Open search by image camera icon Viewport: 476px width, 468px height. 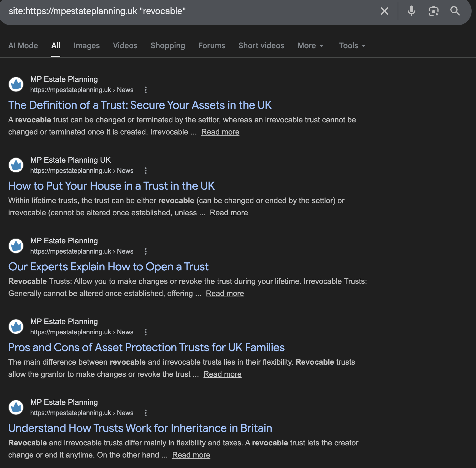click(x=433, y=11)
